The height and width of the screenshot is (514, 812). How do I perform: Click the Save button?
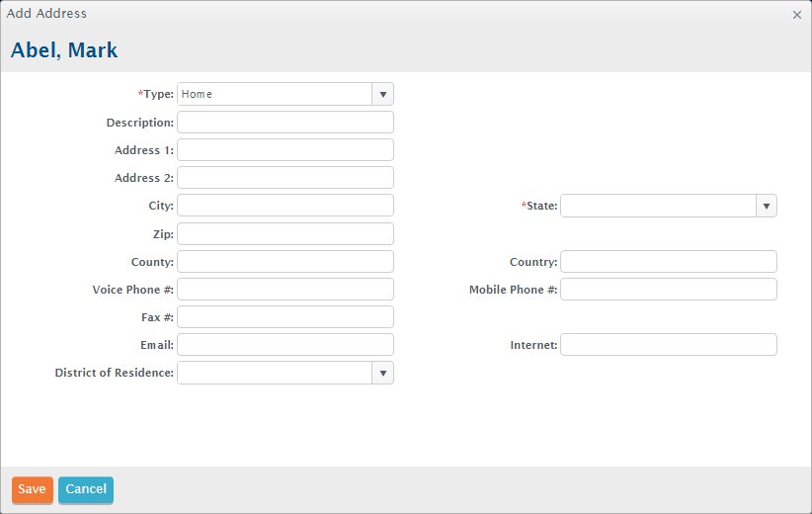[33, 489]
